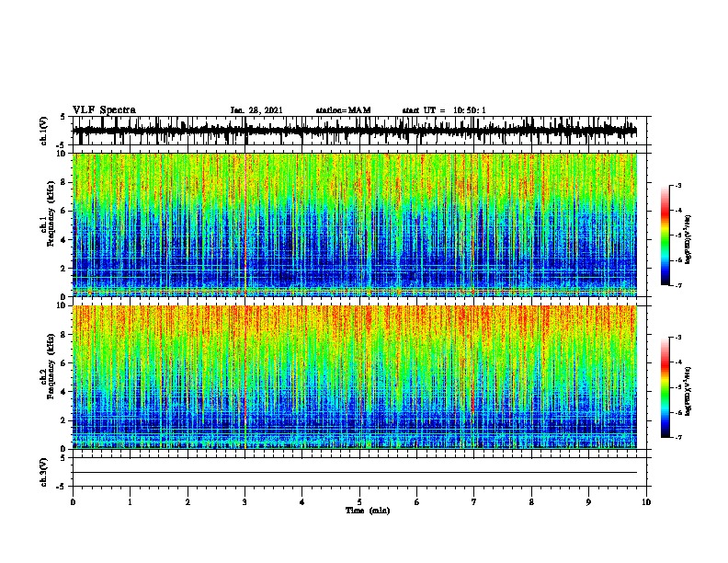The width and height of the screenshot is (728, 563).
Task: Click time axis tick label "1"
Action: pos(130,502)
